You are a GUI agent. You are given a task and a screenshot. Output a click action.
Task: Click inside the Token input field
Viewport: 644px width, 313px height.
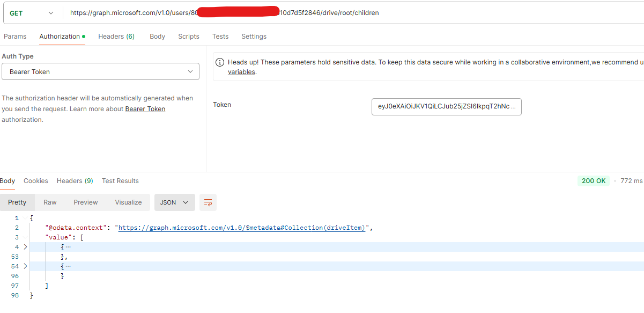click(x=446, y=106)
